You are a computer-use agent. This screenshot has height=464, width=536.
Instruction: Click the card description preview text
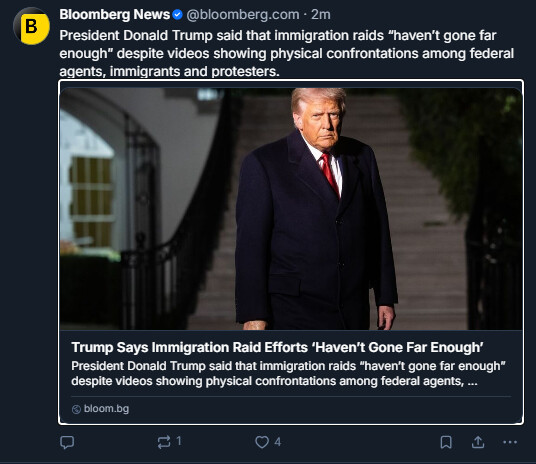tap(288, 373)
